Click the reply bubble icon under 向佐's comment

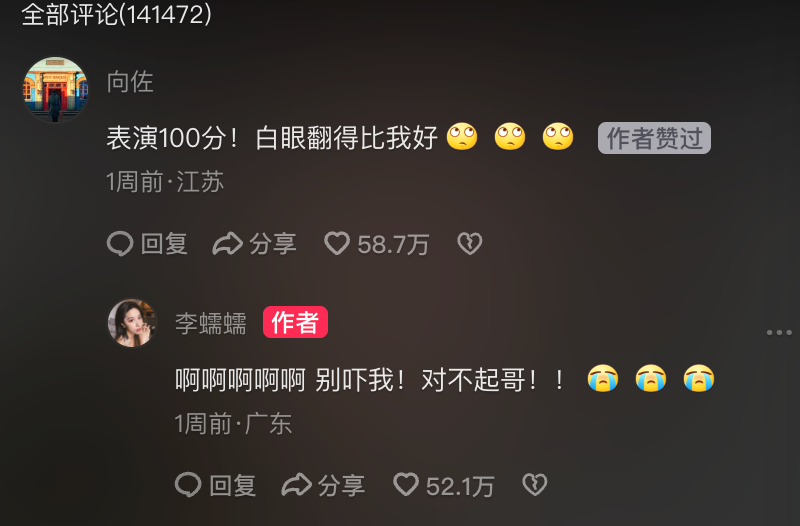tap(120, 243)
